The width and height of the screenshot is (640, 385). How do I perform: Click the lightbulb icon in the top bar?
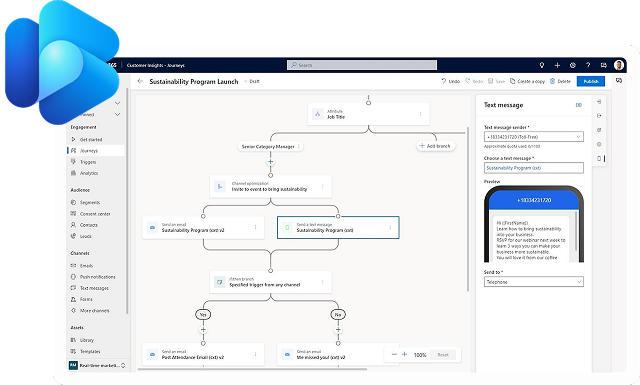542,65
